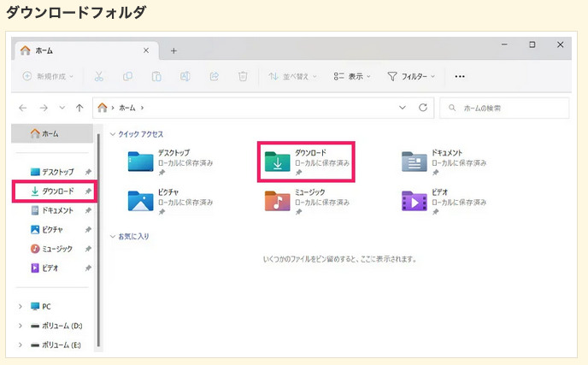Open recent locations chevron beside forward arrow
This screenshot has height=365, width=588.
[62, 108]
